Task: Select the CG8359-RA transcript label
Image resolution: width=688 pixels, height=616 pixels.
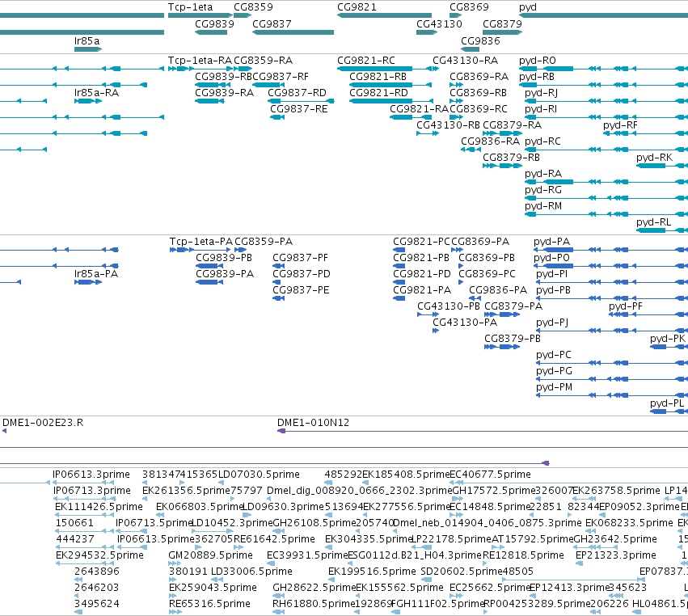Action: pos(264,60)
